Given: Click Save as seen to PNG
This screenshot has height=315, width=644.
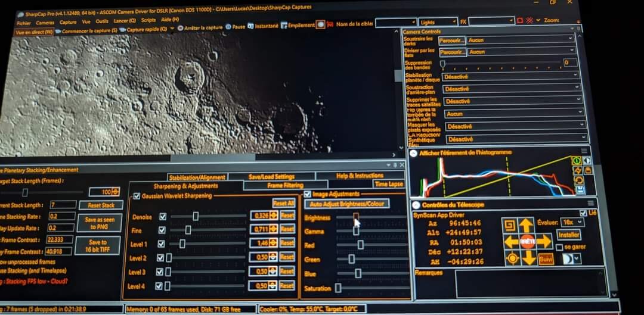Looking at the screenshot, I should [x=100, y=223].
